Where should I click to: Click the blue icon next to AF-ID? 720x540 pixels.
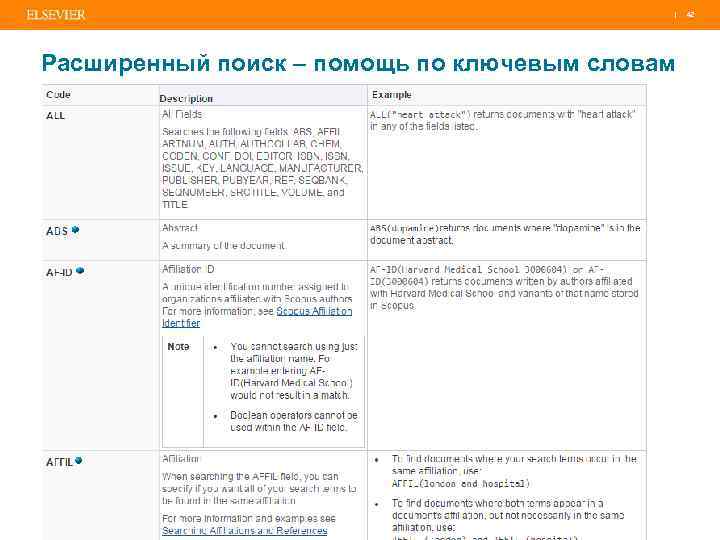pyautogui.click(x=80, y=271)
